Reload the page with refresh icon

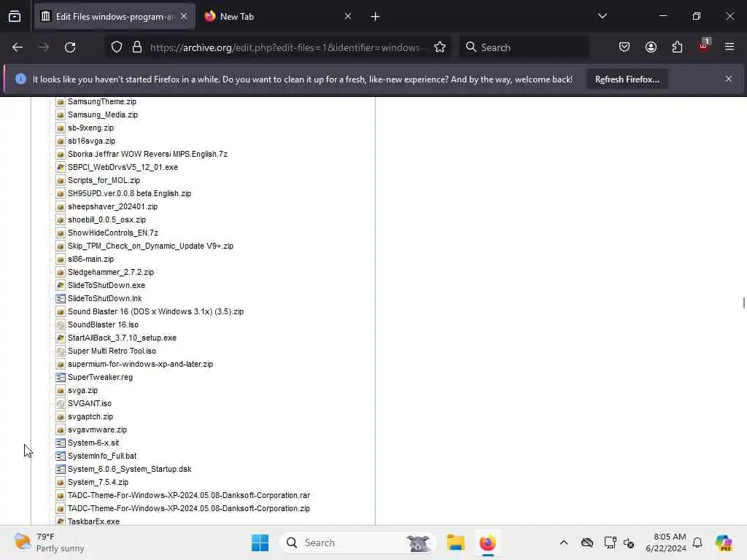click(70, 47)
